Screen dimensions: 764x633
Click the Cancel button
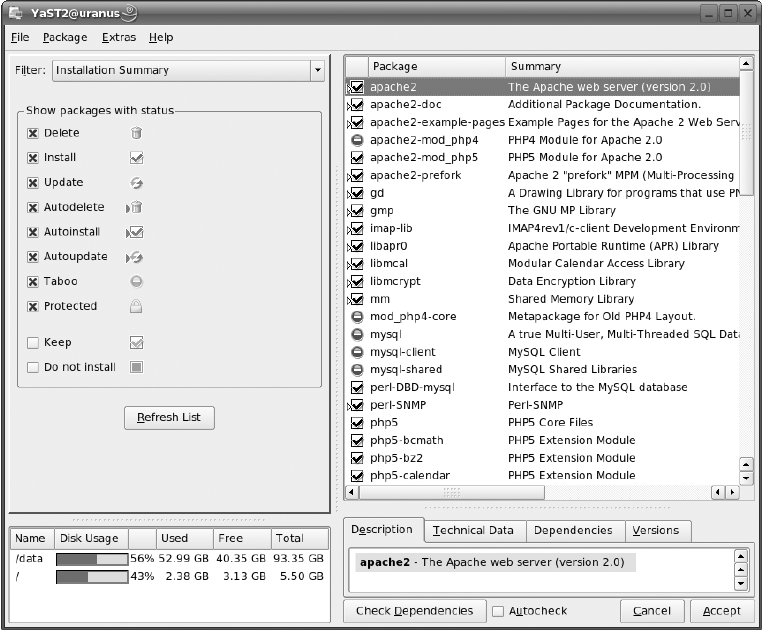(652, 612)
